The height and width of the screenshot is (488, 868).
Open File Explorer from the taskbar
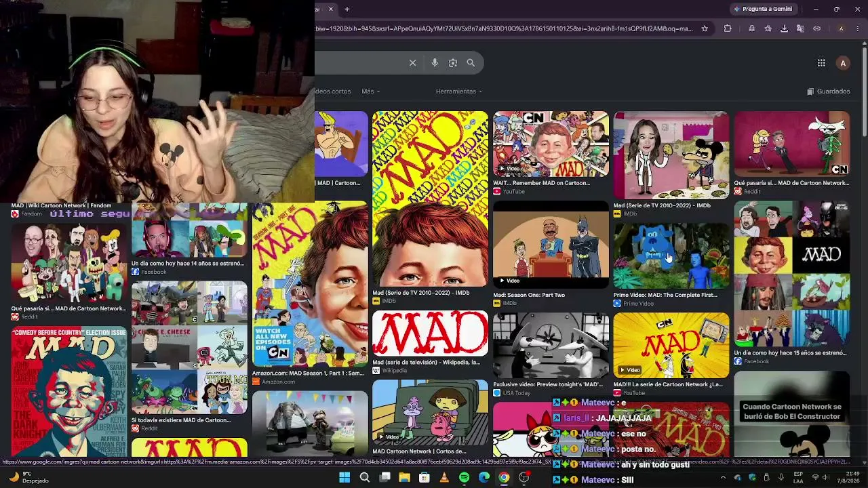404,478
